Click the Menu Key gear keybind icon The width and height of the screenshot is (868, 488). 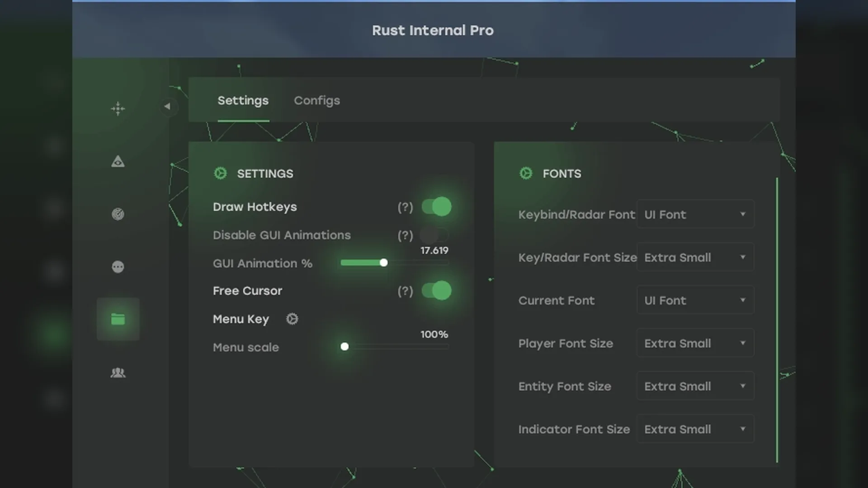click(292, 319)
